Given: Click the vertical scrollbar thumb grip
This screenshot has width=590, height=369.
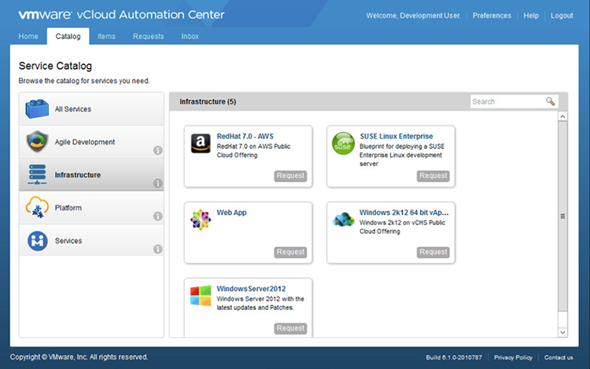Looking at the screenshot, I should [563, 216].
